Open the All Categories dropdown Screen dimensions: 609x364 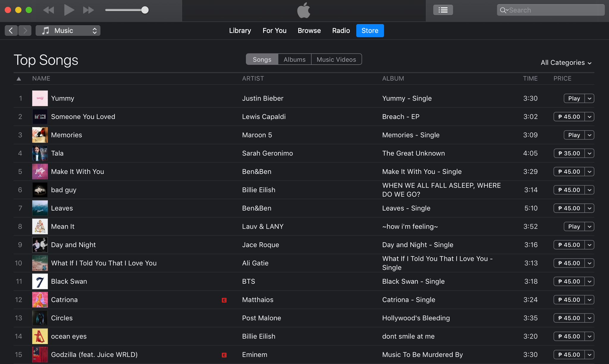(566, 63)
